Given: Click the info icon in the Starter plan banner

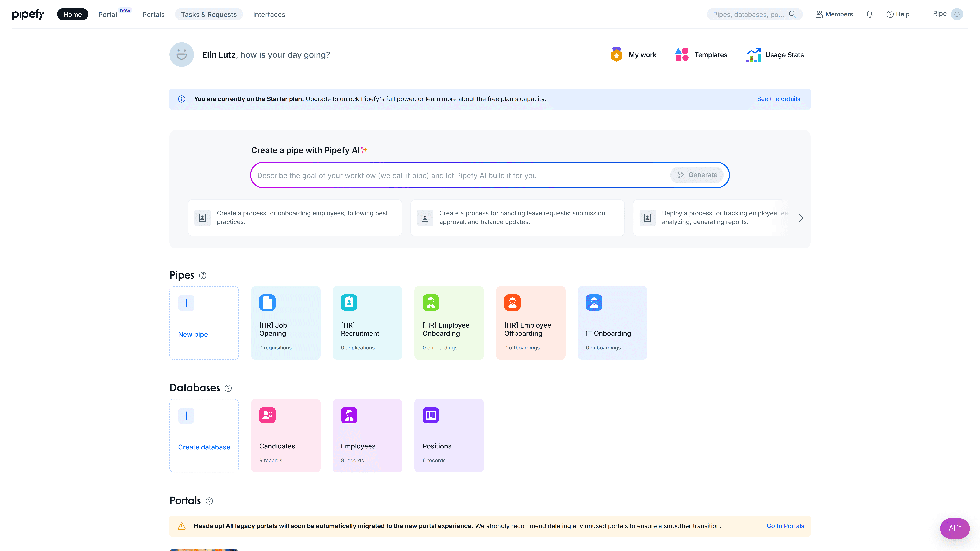Looking at the screenshot, I should [x=182, y=99].
